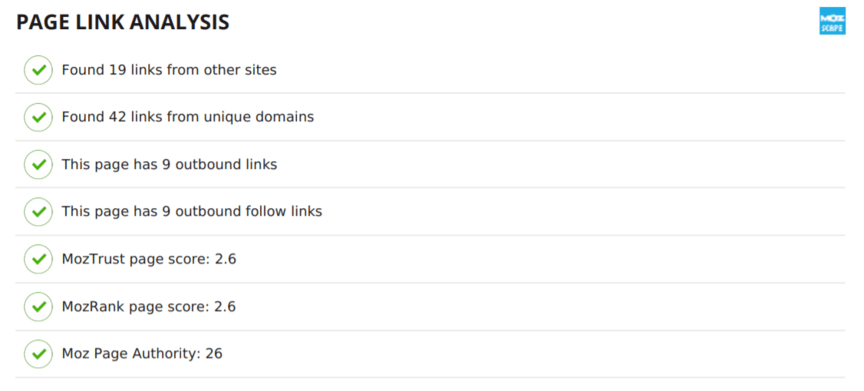The height and width of the screenshot is (391, 864).
Task: Click the check icon for outbound follow links
Action: coord(38,211)
